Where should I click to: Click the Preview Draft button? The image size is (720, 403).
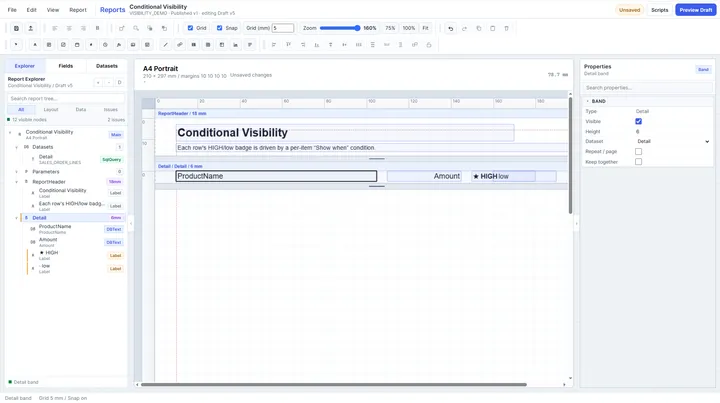(696, 10)
